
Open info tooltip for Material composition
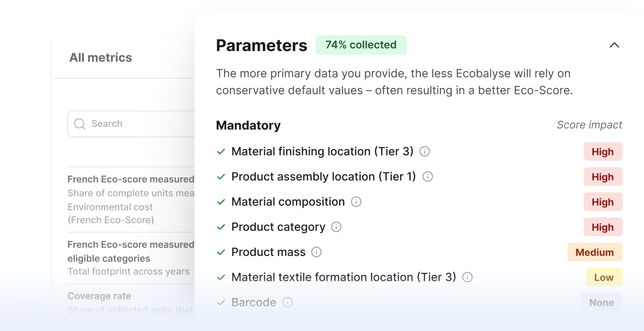coord(356,202)
